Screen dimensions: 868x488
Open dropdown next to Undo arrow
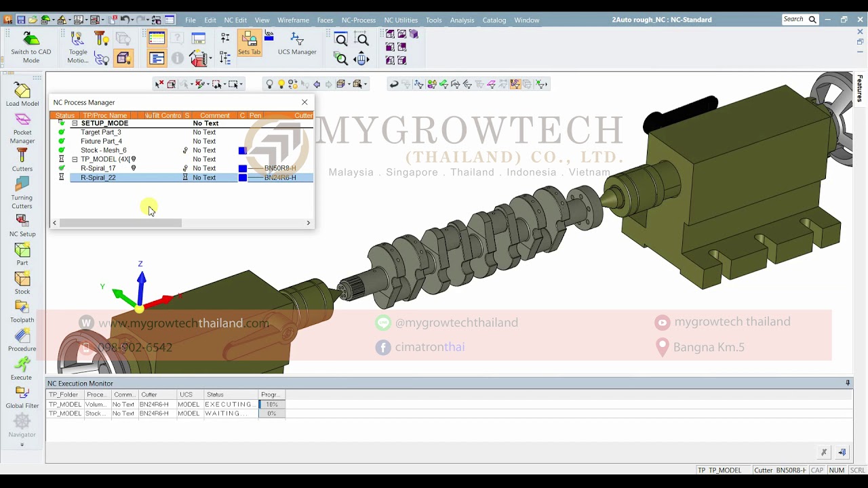(x=132, y=20)
